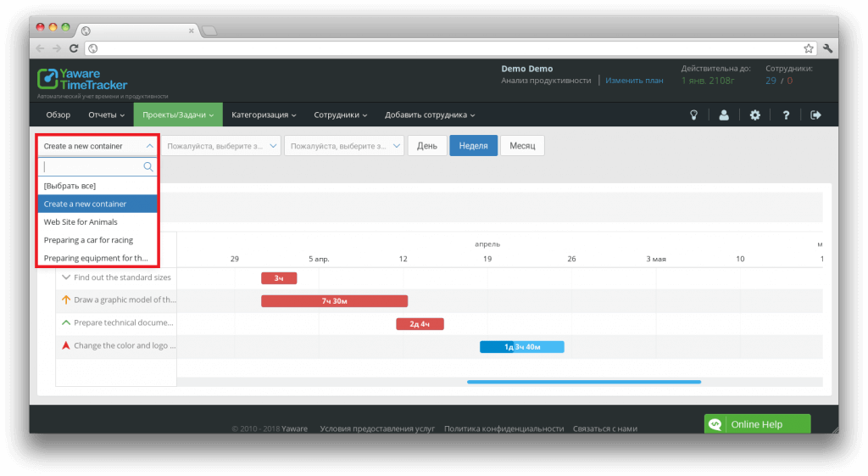Click the blue 1д 3ч 40м task bar

522,347
